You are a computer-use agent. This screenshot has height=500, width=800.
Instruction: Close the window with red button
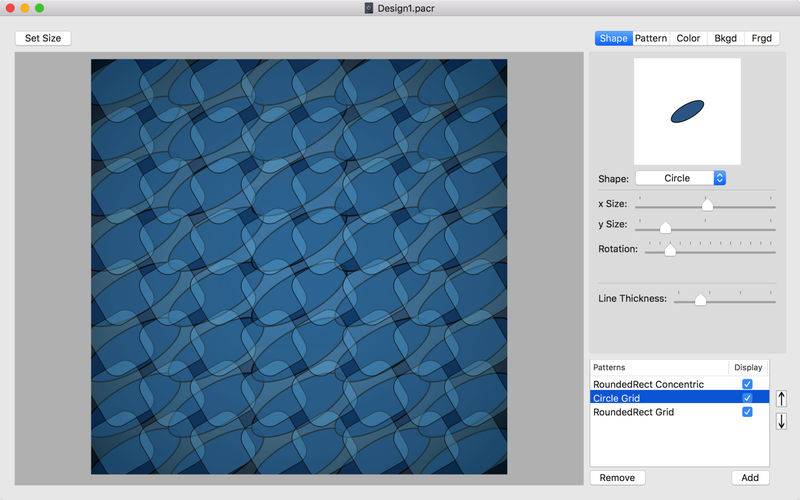10,8
